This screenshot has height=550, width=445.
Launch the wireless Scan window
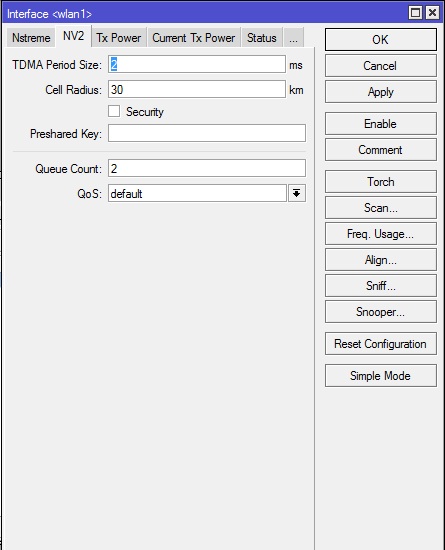[380, 208]
